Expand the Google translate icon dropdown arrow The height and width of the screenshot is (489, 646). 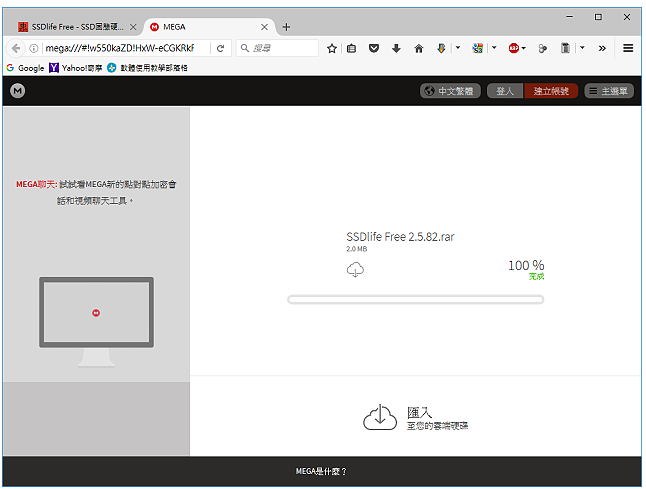coord(494,48)
